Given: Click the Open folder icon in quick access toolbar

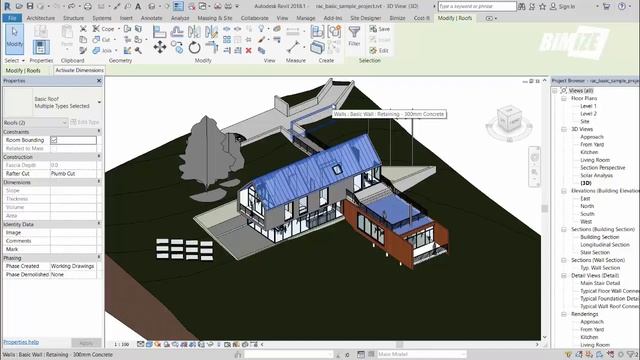Looking at the screenshot, I should click(19, 6).
